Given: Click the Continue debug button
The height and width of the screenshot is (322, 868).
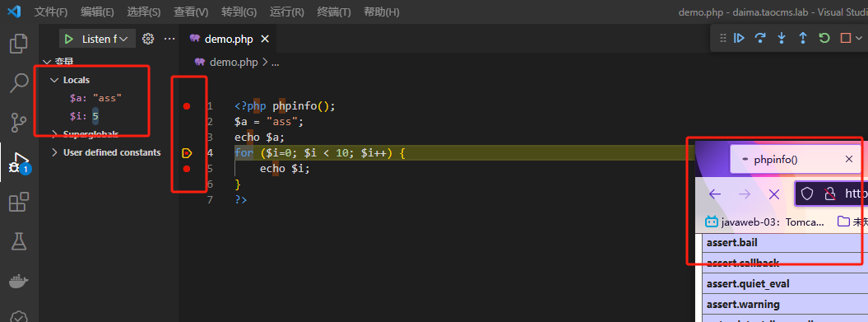Looking at the screenshot, I should [739, 38].
